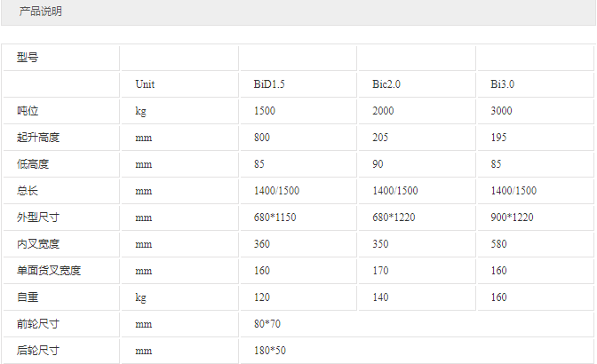
Task: Click the 总长 row label
Action: click(28, 191)
